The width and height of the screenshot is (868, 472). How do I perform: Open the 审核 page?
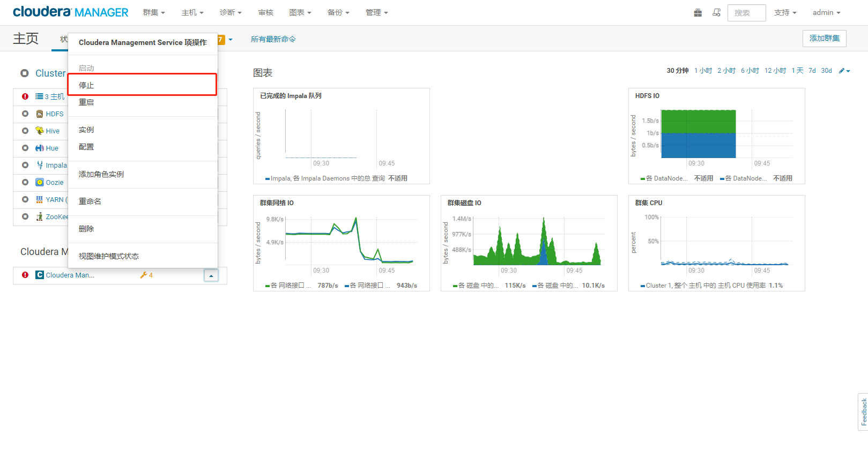pyautogui.click(x=265, y=12)
